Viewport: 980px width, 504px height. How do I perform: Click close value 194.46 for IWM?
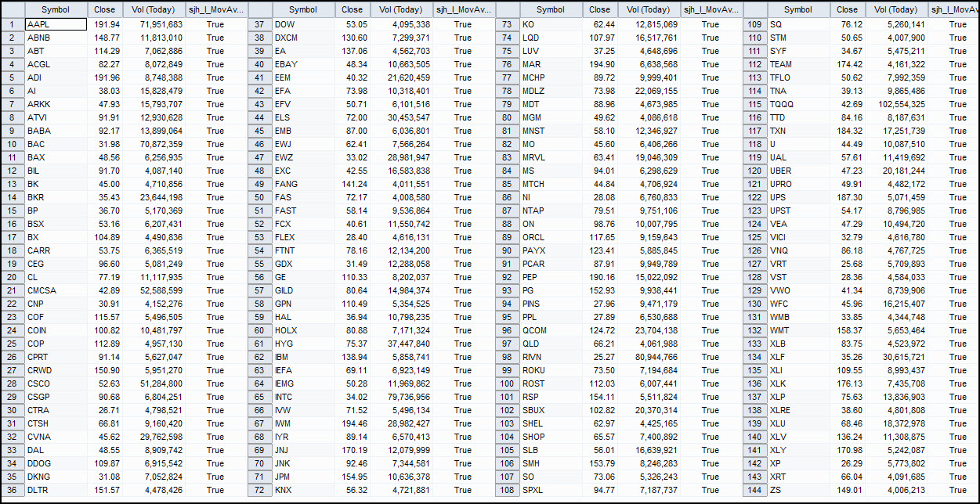[352, 423]
